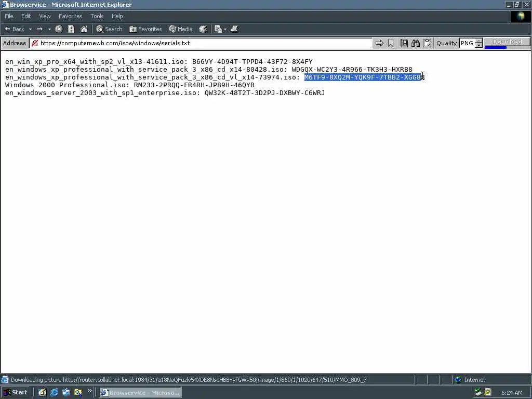The height and width of the screenshot is (399, 532).
Task: Print the page with the Print icon
Action: tap(234, 29)
